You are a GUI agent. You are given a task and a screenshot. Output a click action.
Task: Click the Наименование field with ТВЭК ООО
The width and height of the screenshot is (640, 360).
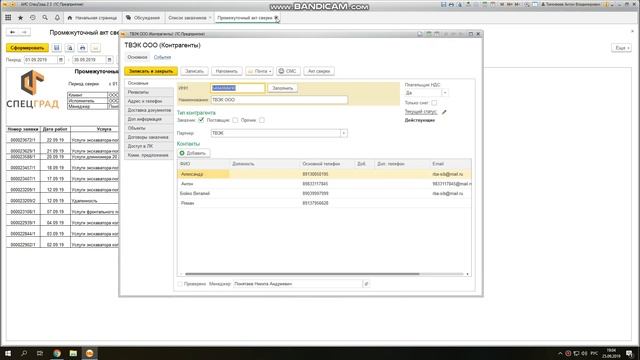pos(279,100)
